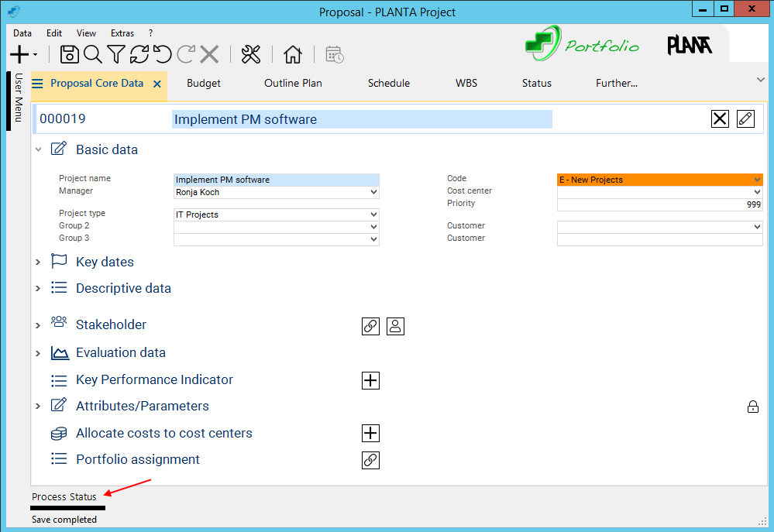Click the Basic data edit icon
The width and height of the screenshot is (774, 532).
pos(59,149)
